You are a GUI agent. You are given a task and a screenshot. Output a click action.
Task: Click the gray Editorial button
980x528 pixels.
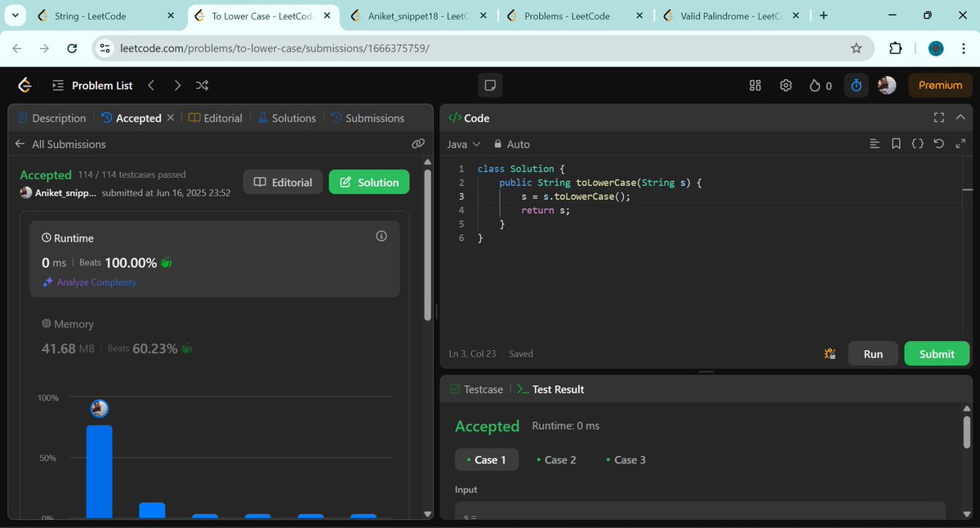[x=283, y=182]
